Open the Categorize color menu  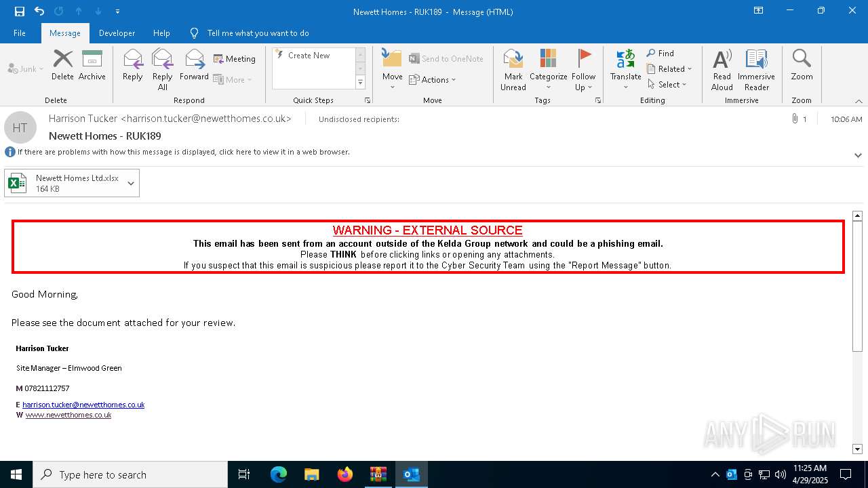549,69
